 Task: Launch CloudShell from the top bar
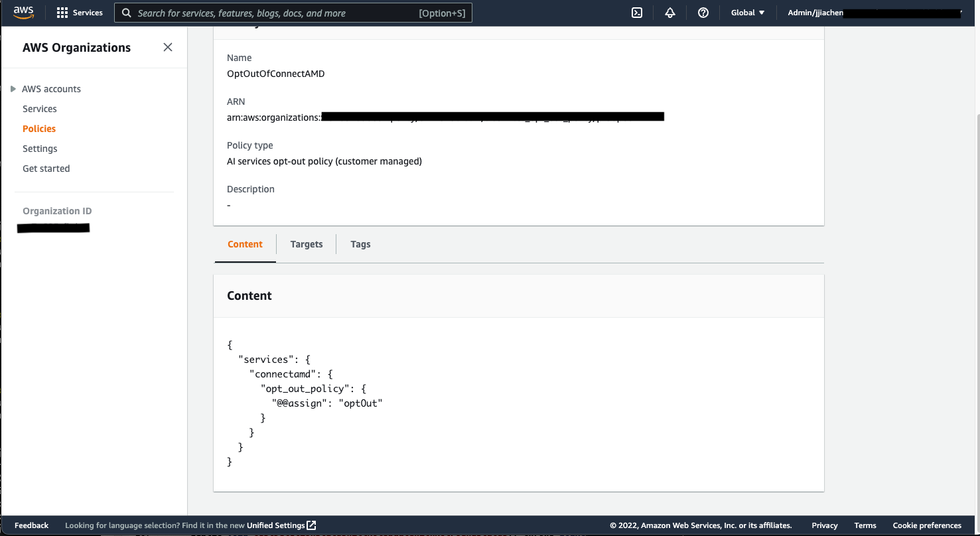(x=637, y=13)
